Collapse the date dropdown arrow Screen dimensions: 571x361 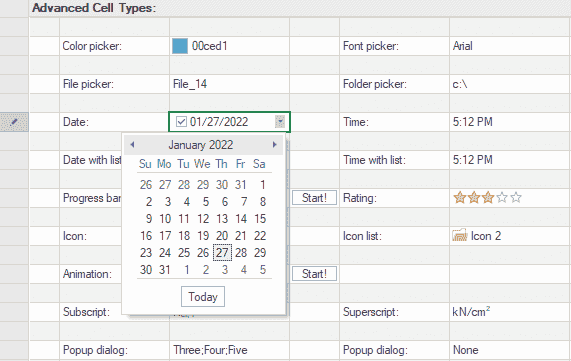280,121
